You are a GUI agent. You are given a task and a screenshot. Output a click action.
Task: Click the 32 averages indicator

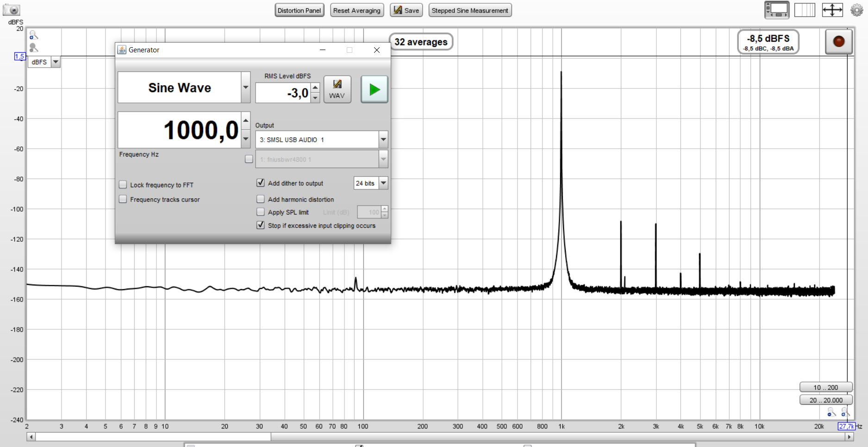tap(421, 42)
